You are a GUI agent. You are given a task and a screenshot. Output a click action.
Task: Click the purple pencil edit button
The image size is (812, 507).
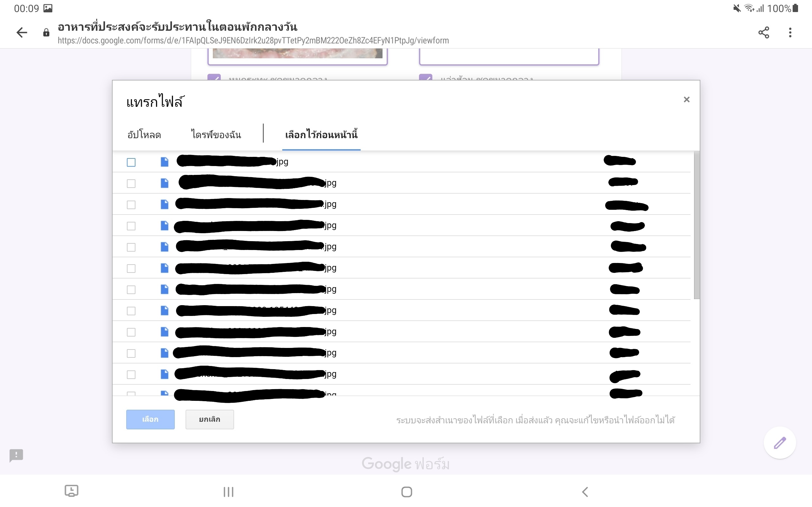click(x=780, y=443)
